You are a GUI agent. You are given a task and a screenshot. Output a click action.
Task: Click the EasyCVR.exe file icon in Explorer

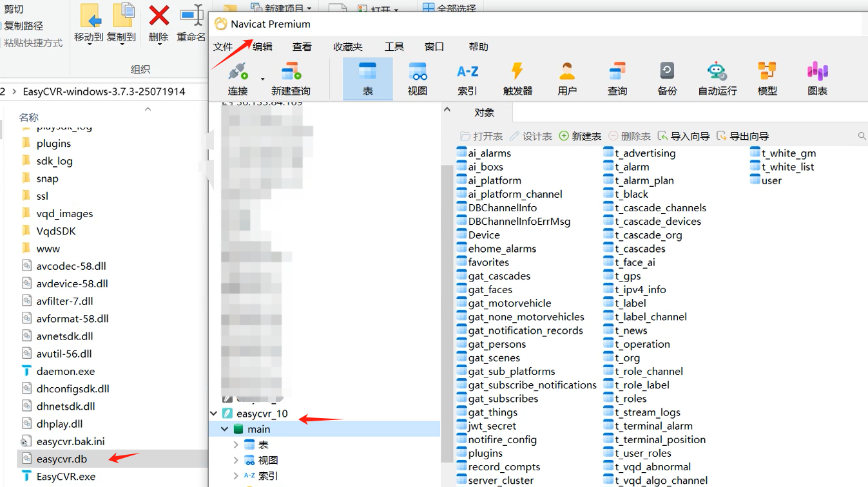(26, 476)
